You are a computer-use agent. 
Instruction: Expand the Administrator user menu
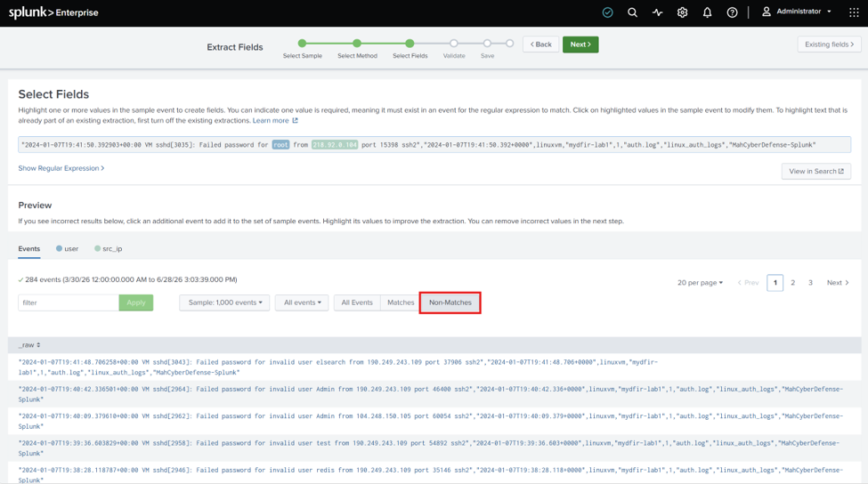pos(797,12)
